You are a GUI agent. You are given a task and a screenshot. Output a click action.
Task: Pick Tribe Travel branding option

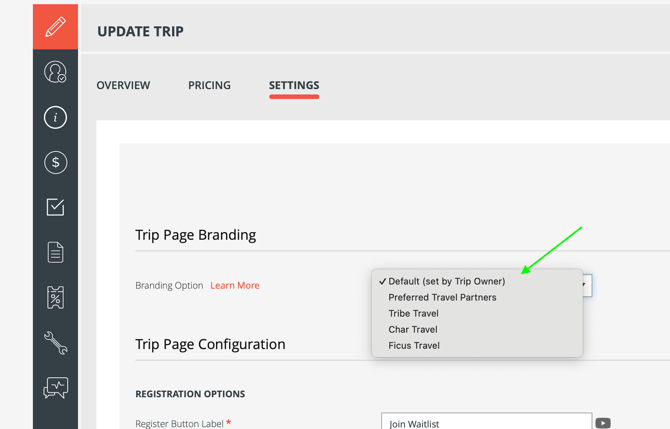point(413,313)
